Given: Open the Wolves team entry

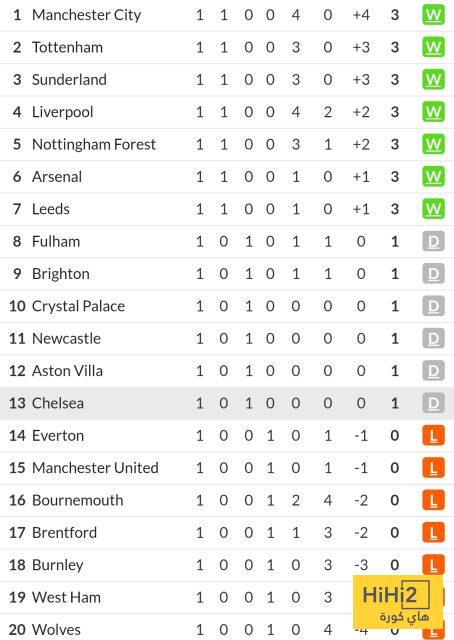Looking at the screenshot, I should [56, 630].
